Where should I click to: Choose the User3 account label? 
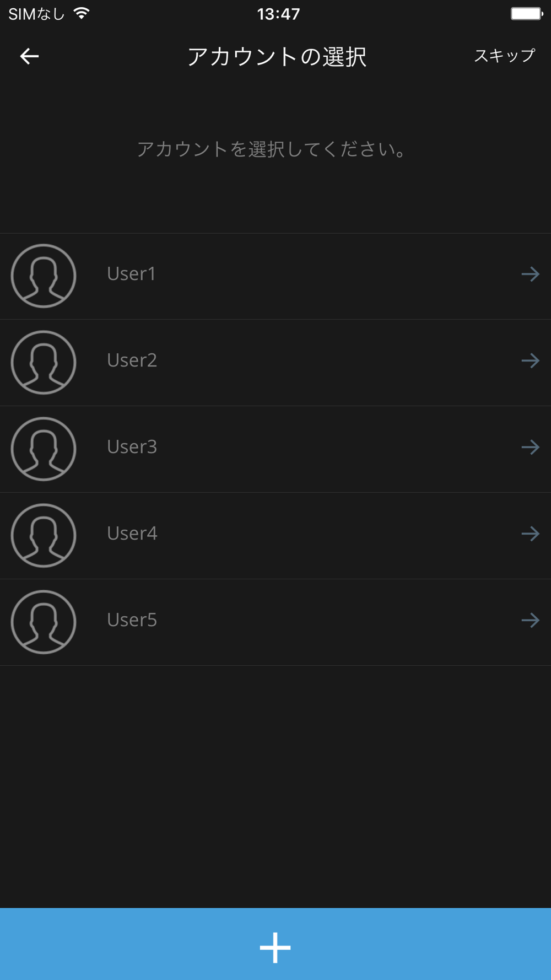click(132, 447)
